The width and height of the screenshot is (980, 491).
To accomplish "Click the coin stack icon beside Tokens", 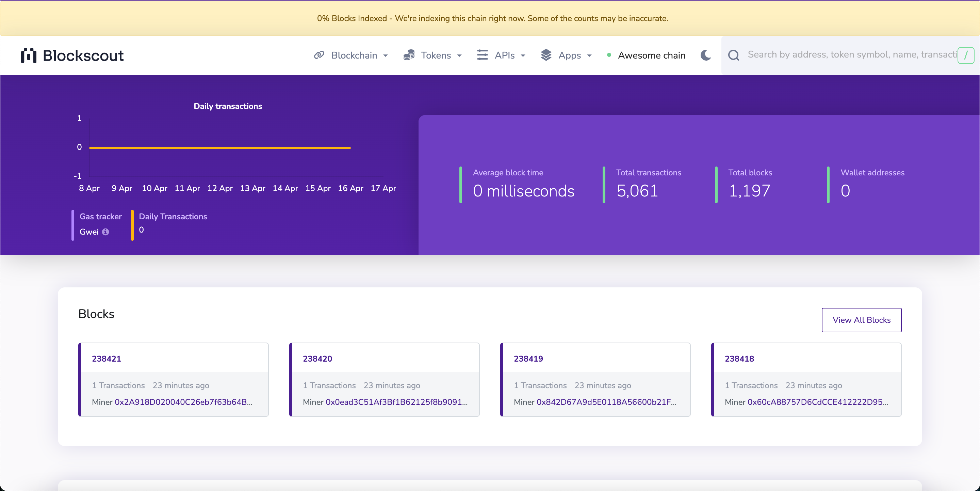I will point(409,55).
